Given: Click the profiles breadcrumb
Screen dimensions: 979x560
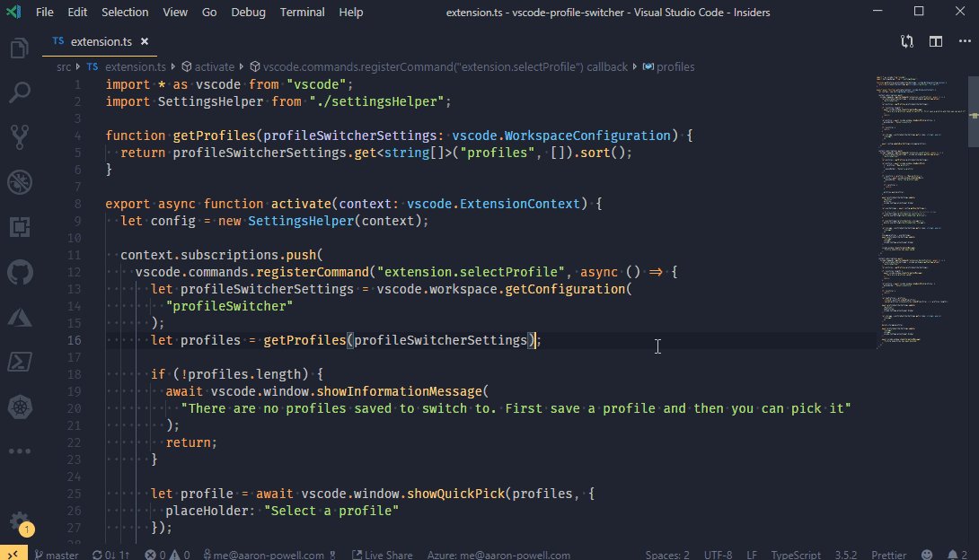Looking at the screenshot, I should coord(669,66).
